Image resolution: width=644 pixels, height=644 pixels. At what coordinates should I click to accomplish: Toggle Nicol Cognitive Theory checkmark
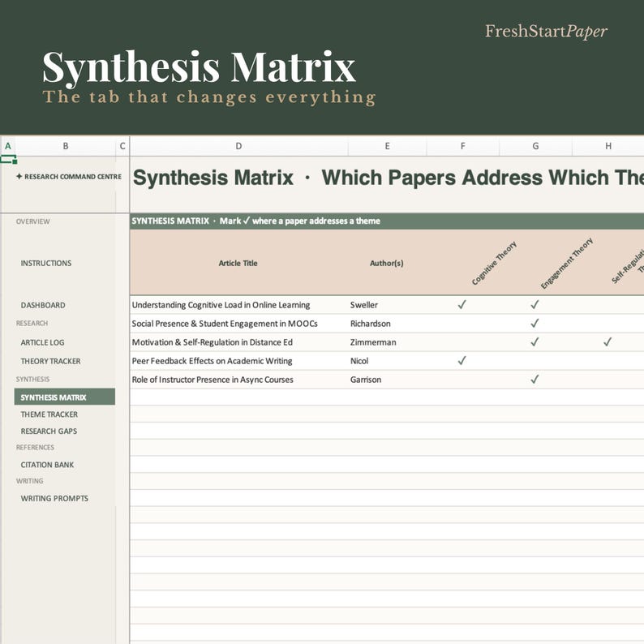pos(462,361)
